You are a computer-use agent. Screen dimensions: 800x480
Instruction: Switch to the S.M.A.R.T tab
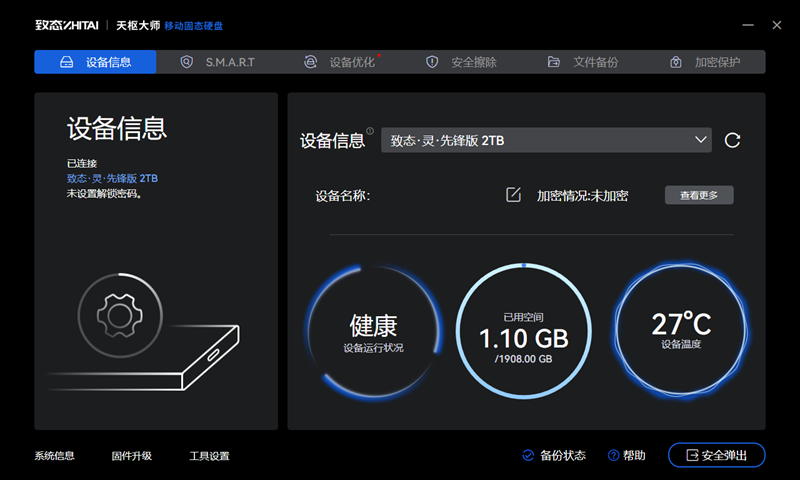pos(218,62)
